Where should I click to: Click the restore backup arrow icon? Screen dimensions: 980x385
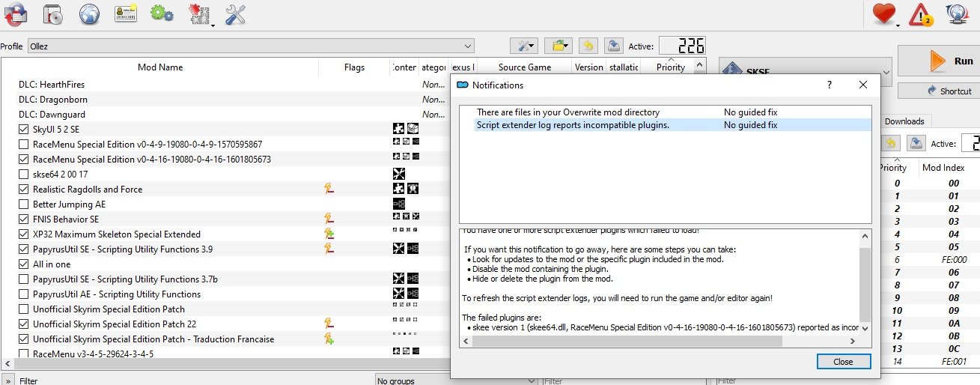[x=588, y=46]
